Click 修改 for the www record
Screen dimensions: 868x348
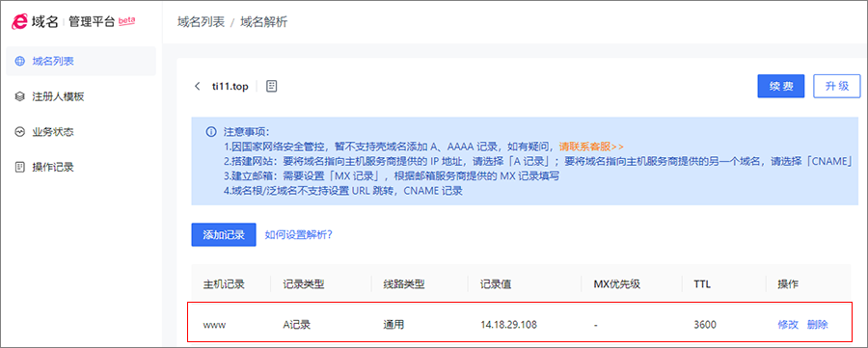coord(788,325)
